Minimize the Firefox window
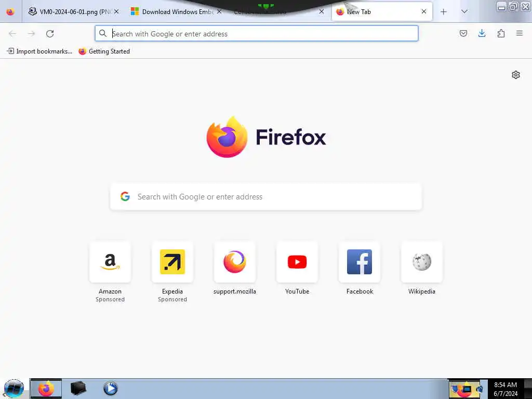 [501, 6]
